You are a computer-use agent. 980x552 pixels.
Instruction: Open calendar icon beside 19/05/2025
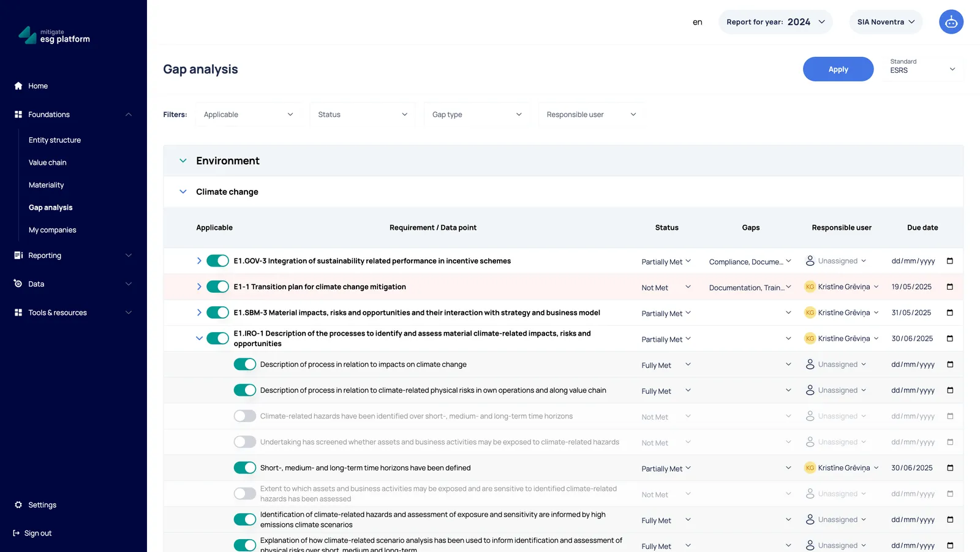click(950, 287)
